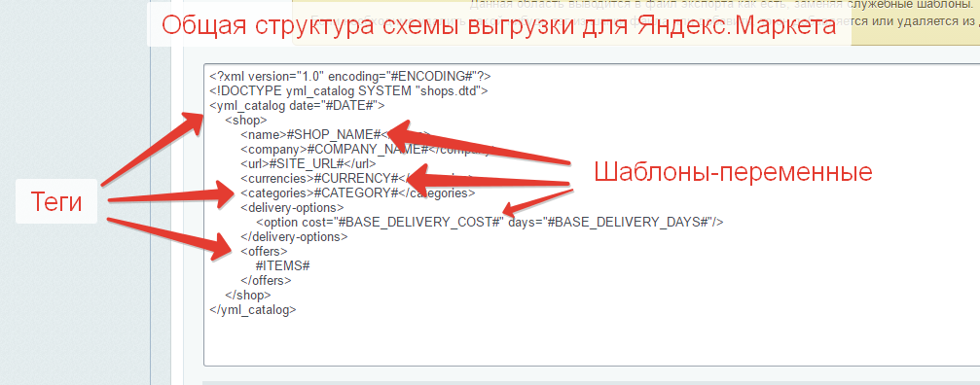Click the opening <offers> tag
The width and height of the screenshot is (980, 385).
tap(264, 252)
